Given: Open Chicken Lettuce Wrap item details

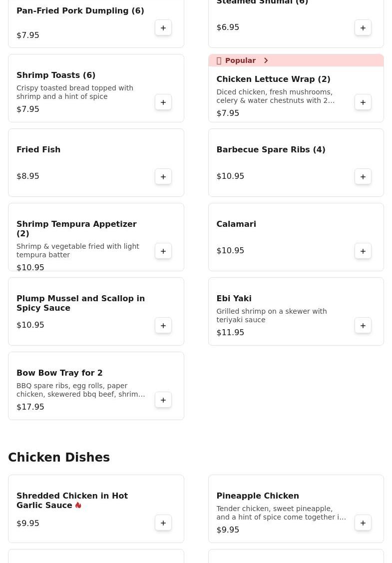Looking at the screenshot, I should click(273, 79).
